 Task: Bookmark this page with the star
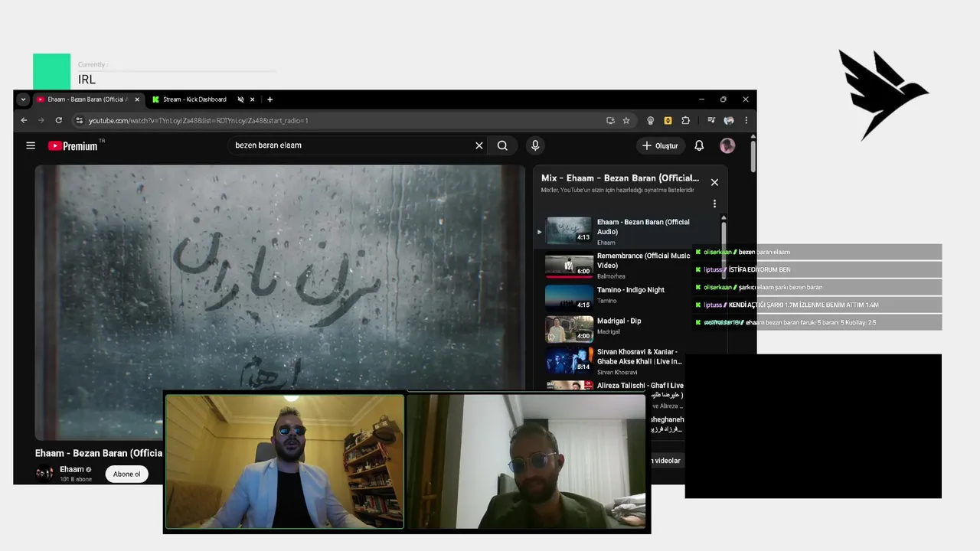pos(626,120)
